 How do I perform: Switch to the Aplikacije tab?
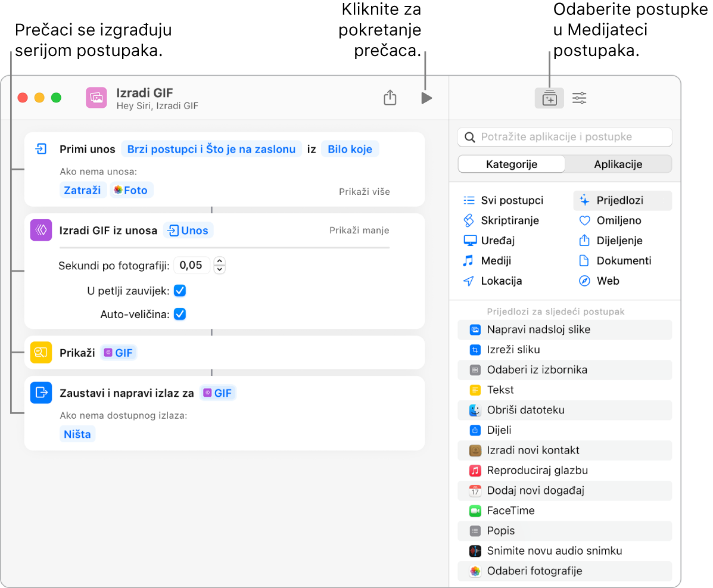(618, 164)
